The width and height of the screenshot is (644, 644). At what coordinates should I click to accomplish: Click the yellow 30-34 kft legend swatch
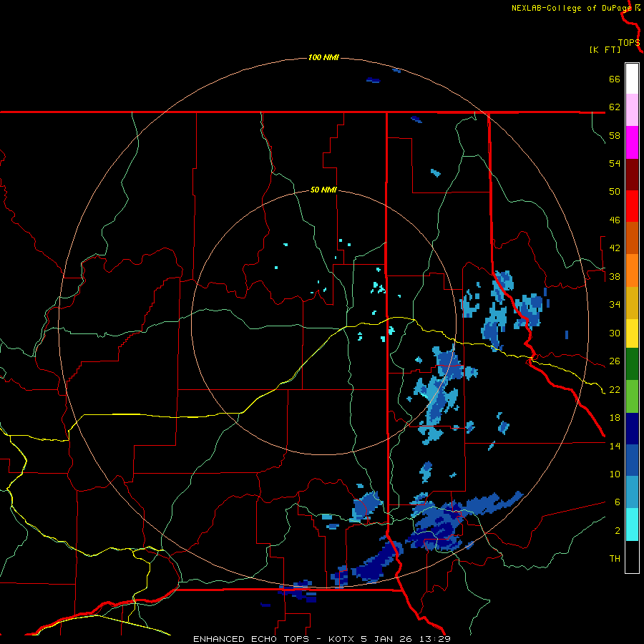632,333
